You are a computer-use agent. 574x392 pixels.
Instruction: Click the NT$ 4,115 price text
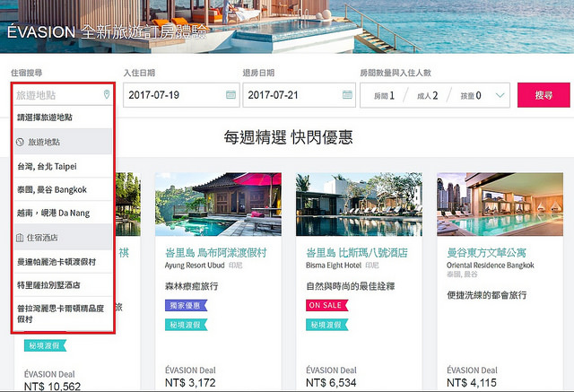(x=472, y=383)
